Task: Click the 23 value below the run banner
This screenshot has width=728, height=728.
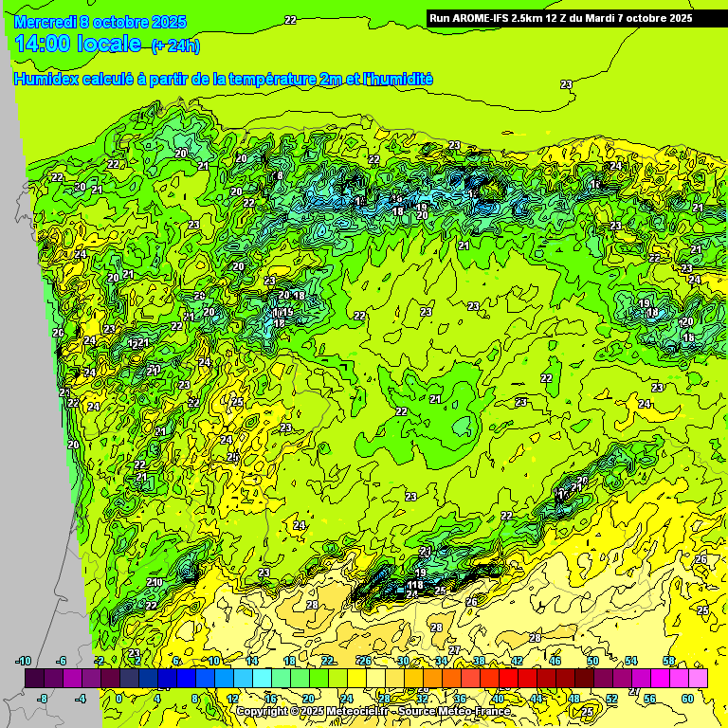Action: (566, 84)
